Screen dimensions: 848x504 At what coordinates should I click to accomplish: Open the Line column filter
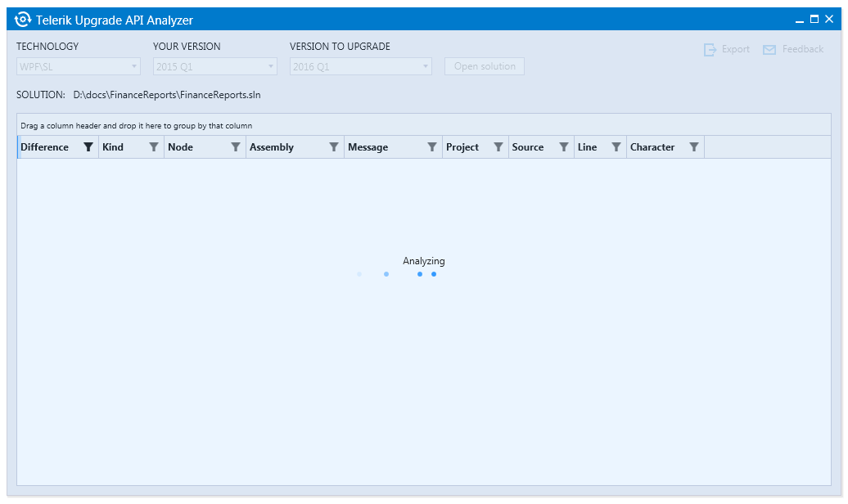pos(616,147)
